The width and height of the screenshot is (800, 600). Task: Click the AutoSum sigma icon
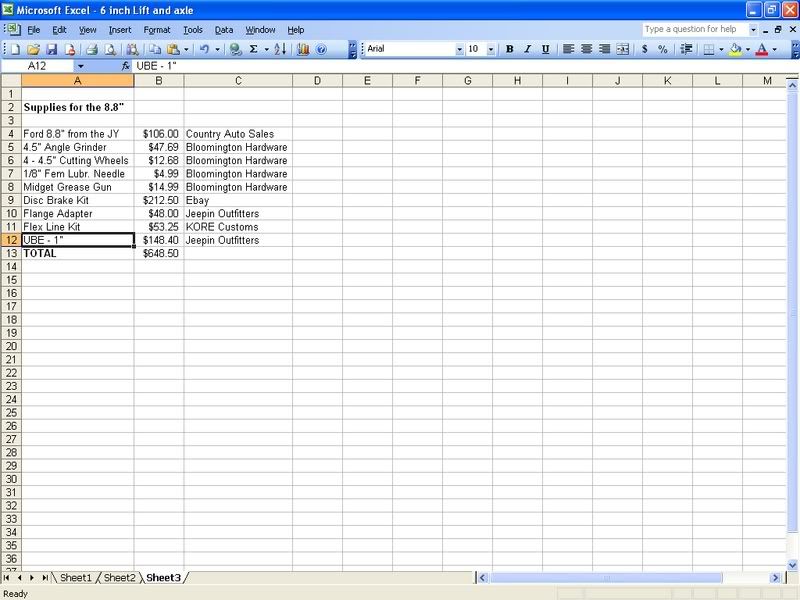(254, 49)
